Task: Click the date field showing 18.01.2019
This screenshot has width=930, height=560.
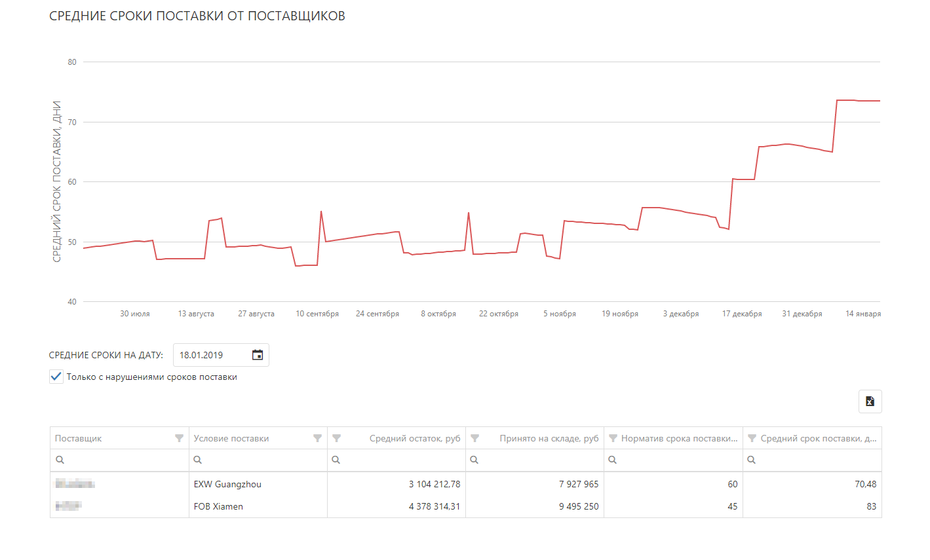Action: (211, 355)
